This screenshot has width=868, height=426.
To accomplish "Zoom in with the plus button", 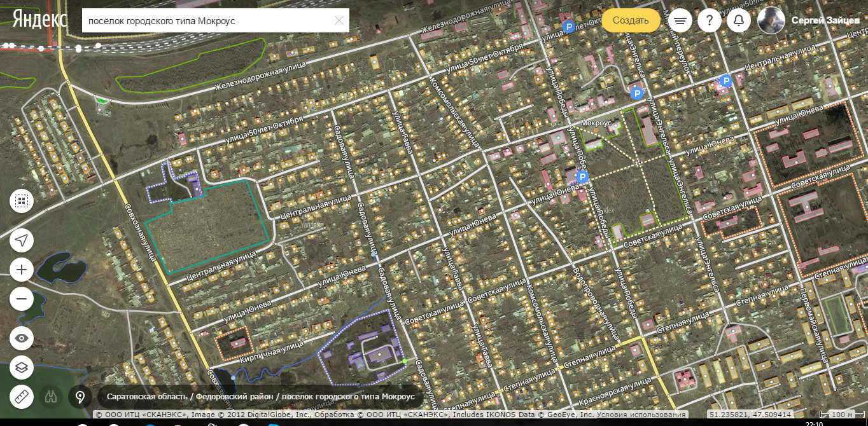I will click(x=22, y=270).
